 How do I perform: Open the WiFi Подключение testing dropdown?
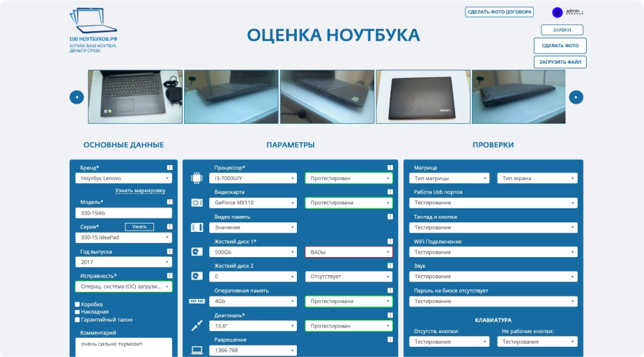pyautogui.click(x=493, y=252)
